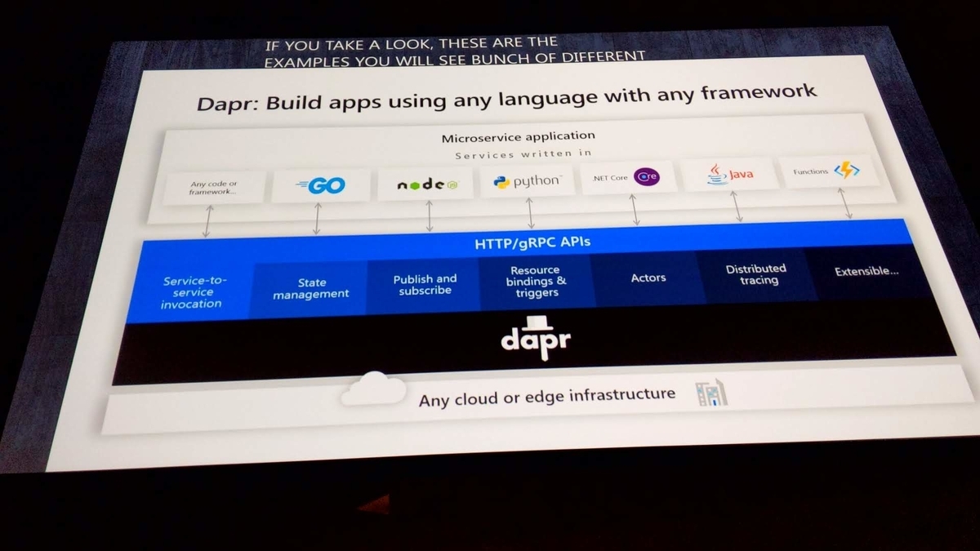Click the cloud icon beside infrastructure text
980x551 pixels.
373,389
